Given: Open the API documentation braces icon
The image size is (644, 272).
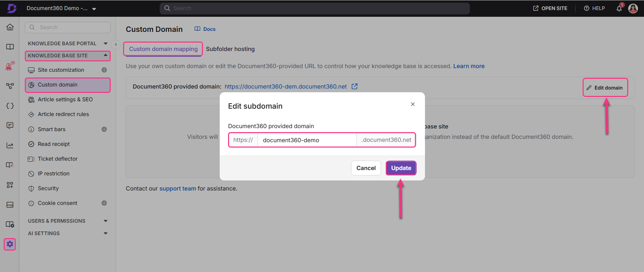Looking at the screenshot, I should point(10,106).
